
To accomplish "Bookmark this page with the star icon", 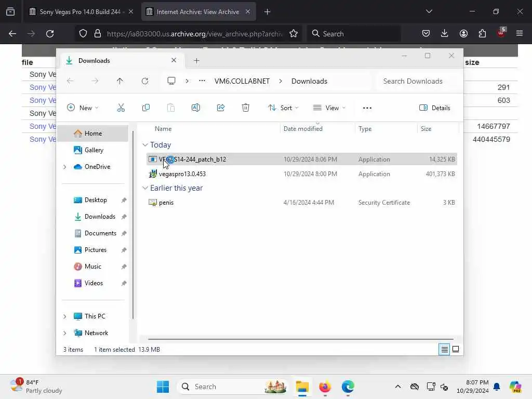I will [x=294, y=34].
